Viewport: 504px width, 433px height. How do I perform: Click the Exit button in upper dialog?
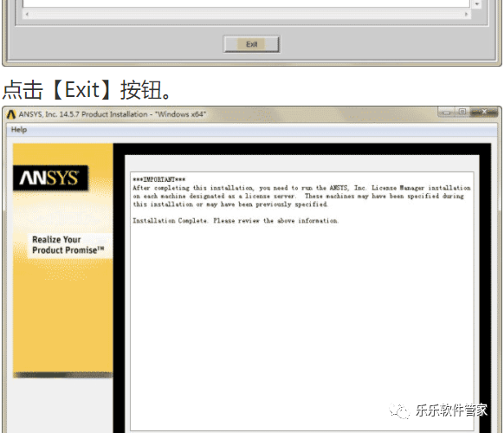point(252,44)
